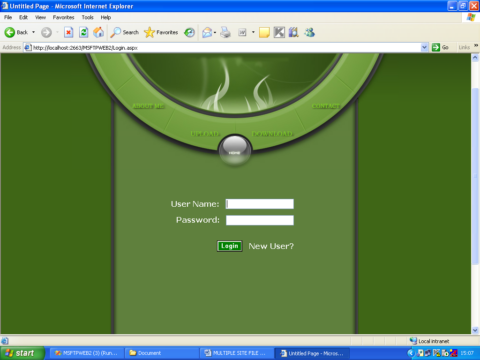Print page with printer icon

coord(226,32)
